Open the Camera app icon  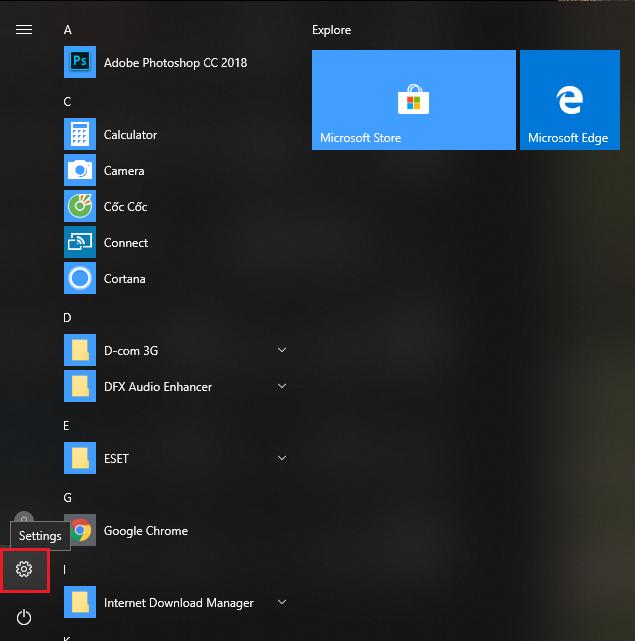tap(80, 170)
